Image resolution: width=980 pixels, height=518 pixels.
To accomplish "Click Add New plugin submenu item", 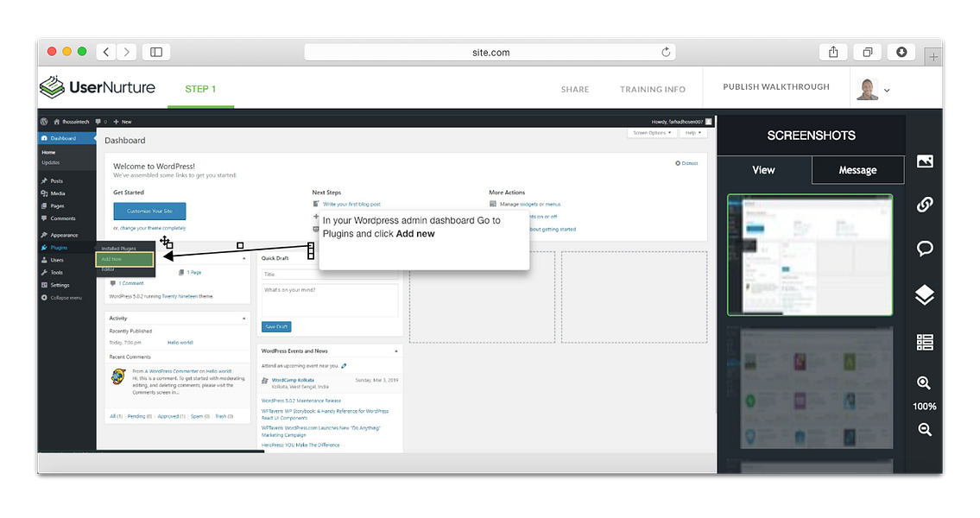I will tap(124, 259).
